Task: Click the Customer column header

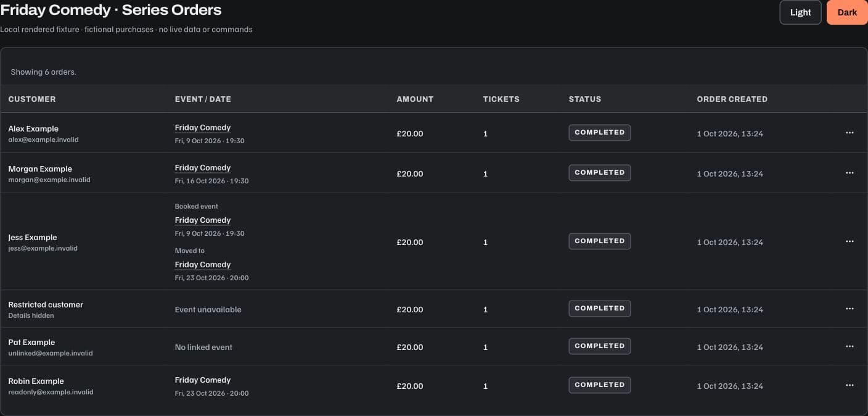Action: pos(32,99)
